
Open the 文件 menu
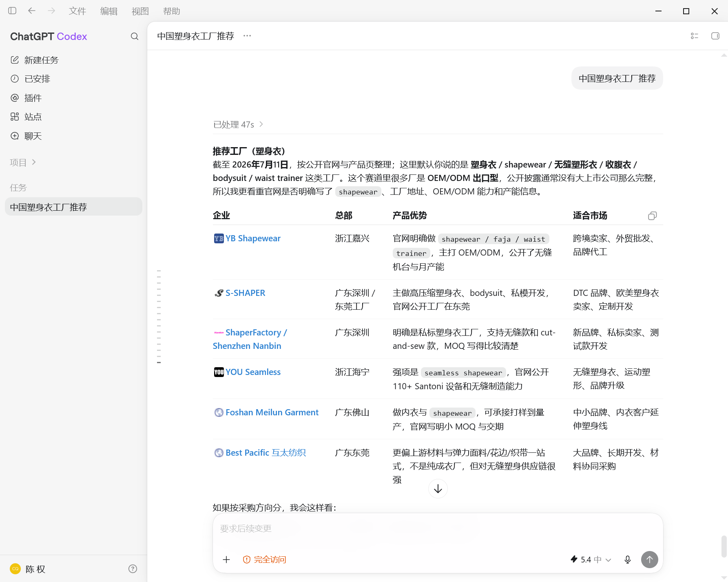(77, 11)
